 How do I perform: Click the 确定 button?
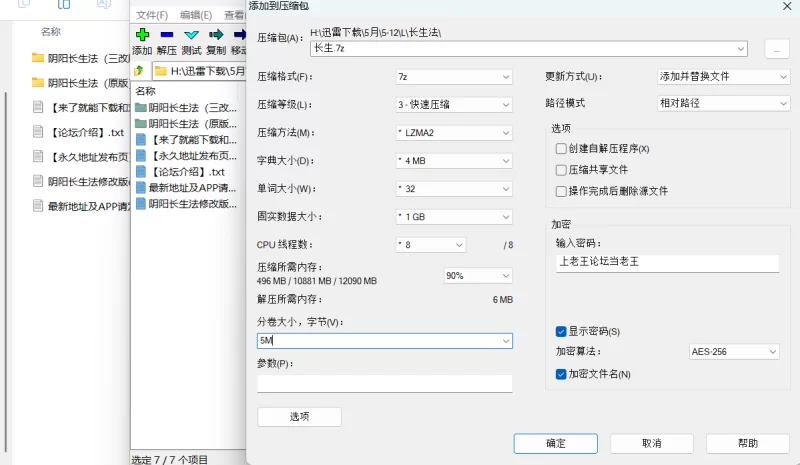point(555,443)
